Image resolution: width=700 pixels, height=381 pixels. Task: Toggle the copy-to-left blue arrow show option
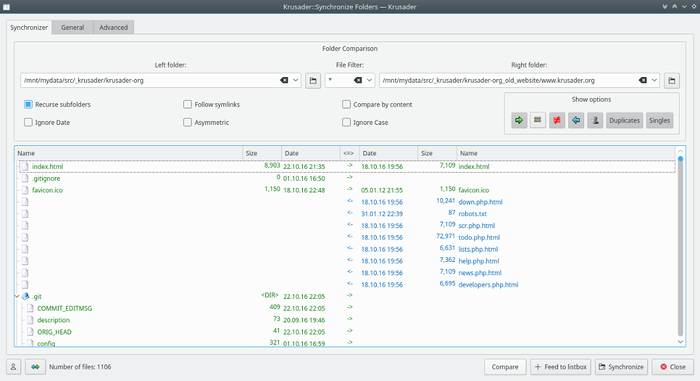(576, 120)
